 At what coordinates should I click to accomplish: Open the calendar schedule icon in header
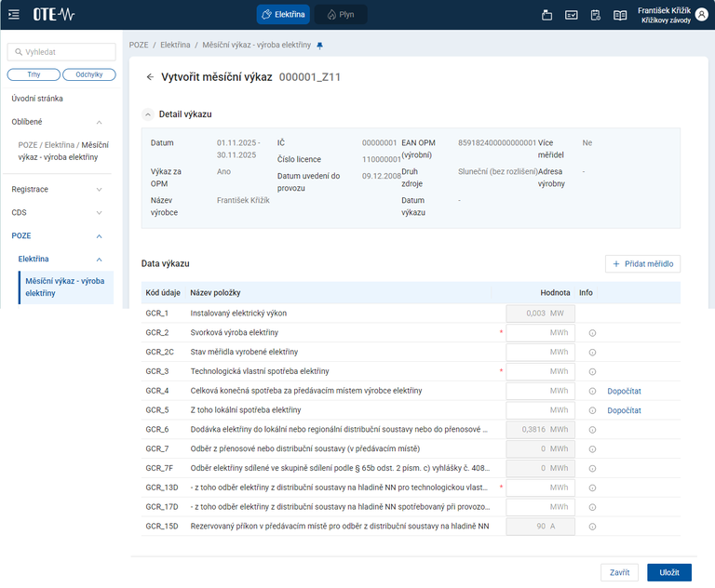tap(596, 15)
